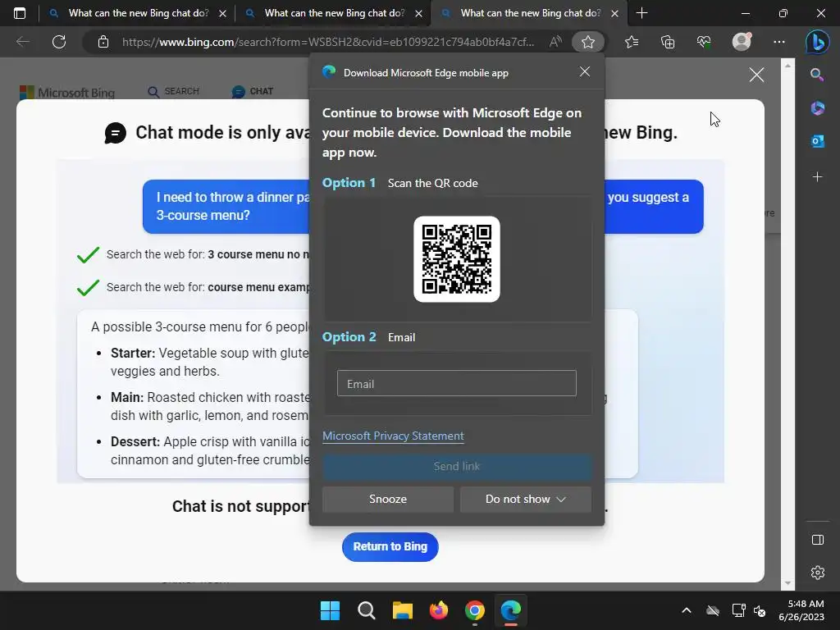Open the Bing Discover sidebar button
The width and height of the screenshot is (840, 630).
pos(817,42)
